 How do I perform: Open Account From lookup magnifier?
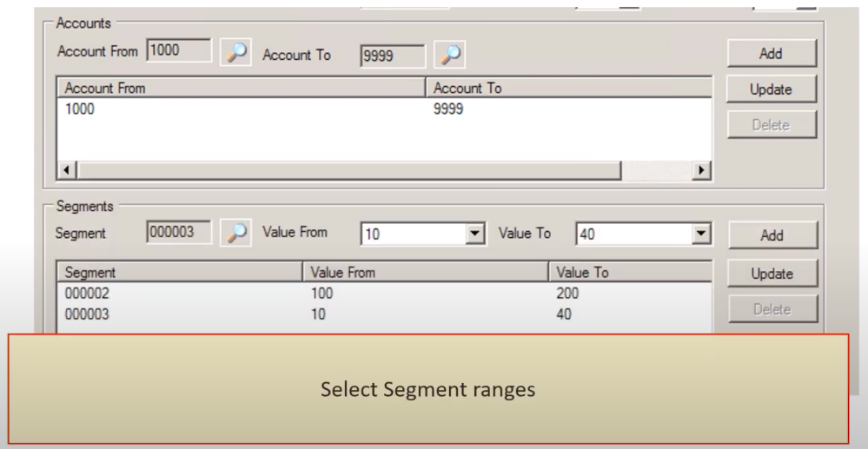tap(235, 52)
